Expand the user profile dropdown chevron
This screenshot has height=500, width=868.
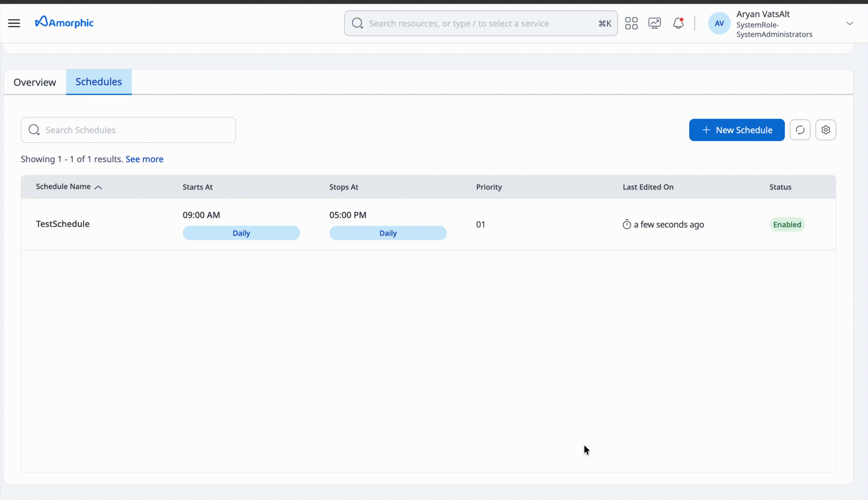coord(849,23)
